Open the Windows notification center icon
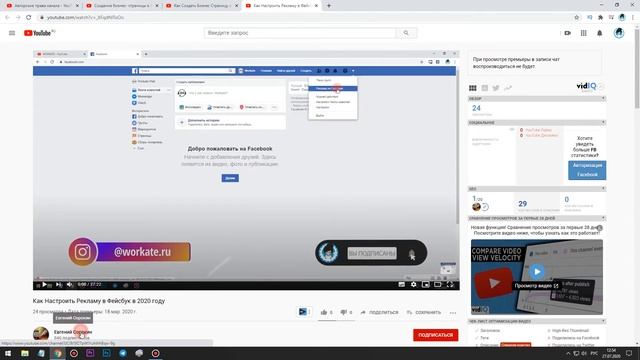640x360 pixels. [629, 353]
